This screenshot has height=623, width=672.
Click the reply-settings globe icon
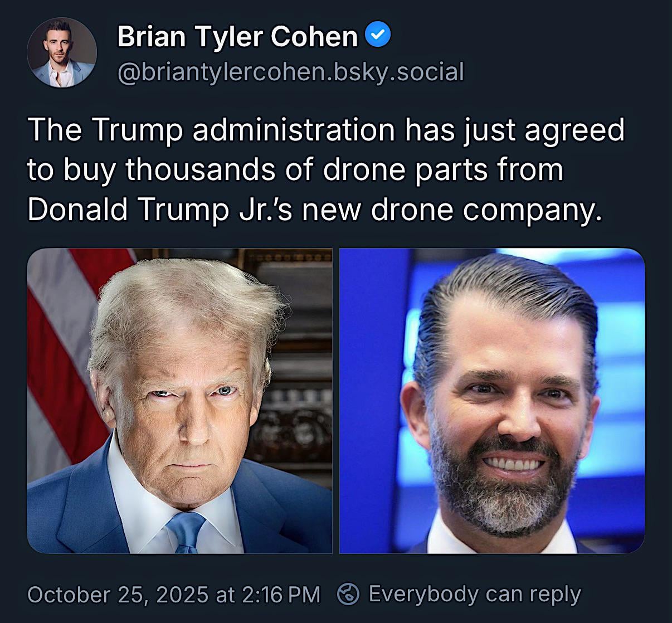349,593
